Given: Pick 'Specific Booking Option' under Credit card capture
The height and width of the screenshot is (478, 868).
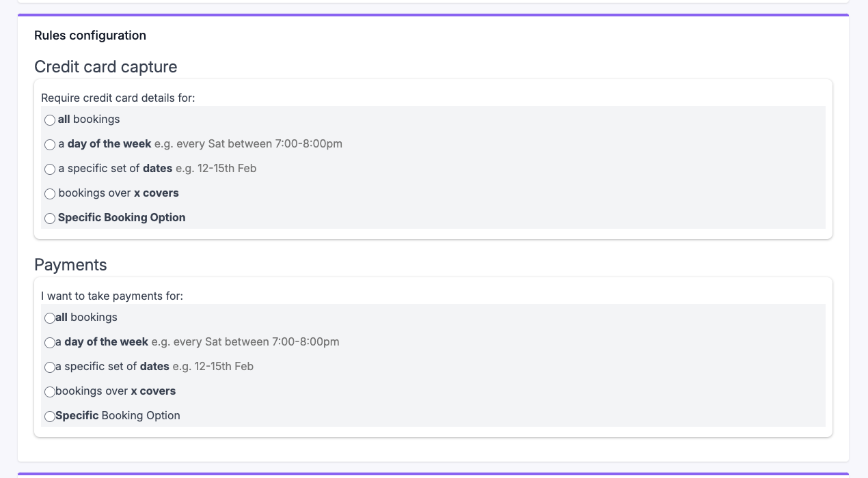Looking at the screenshot, I should [50, 219].
